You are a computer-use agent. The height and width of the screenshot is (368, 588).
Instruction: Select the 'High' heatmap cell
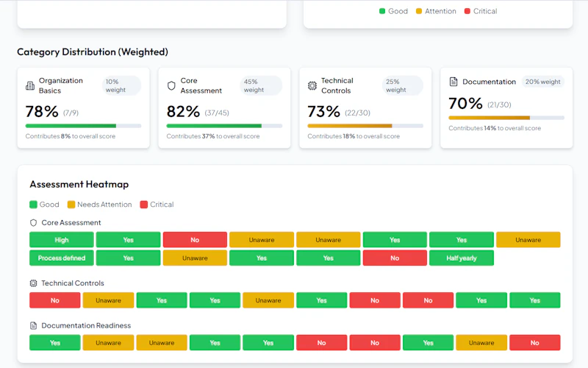[x=62, y=240]
